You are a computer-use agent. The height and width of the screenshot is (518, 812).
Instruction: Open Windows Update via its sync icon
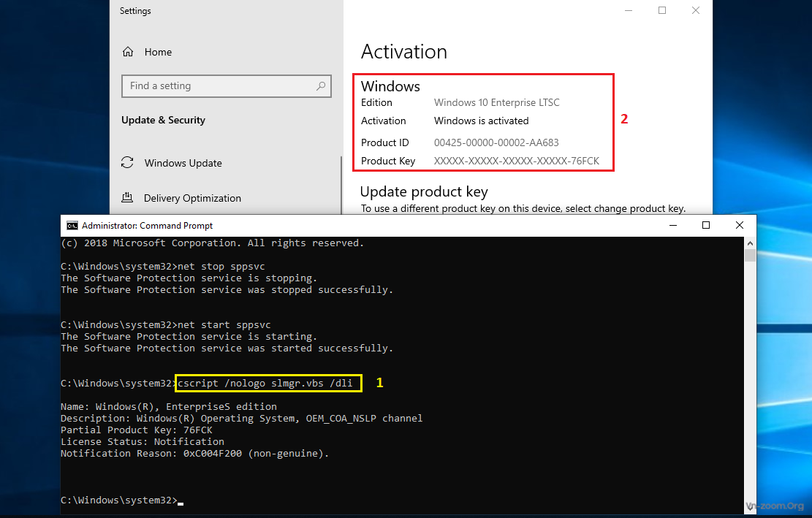tap(127, 162)
